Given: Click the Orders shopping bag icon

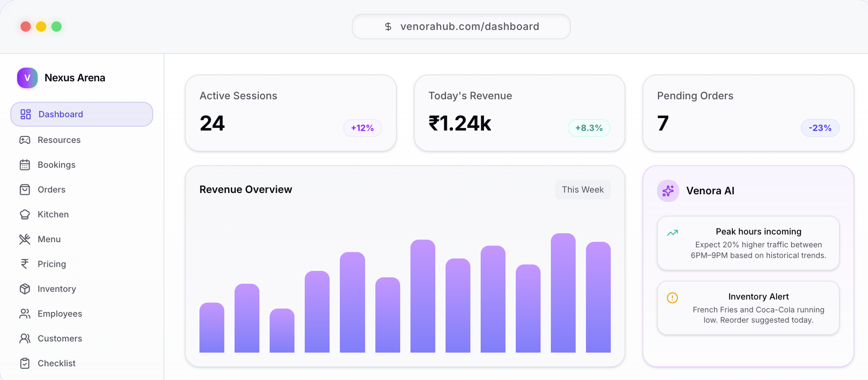Looking at the screenshot, I should pyautogui.click(x=25, y=190).
